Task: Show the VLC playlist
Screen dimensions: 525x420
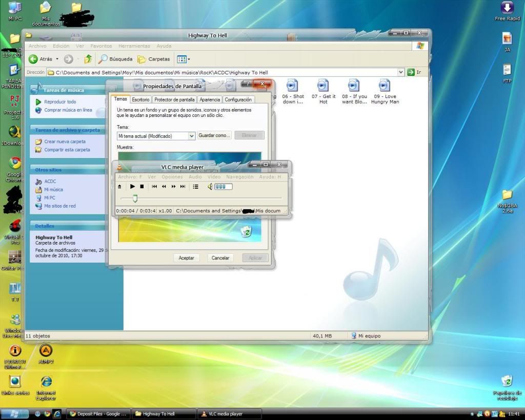Action: tap(195, 187)
